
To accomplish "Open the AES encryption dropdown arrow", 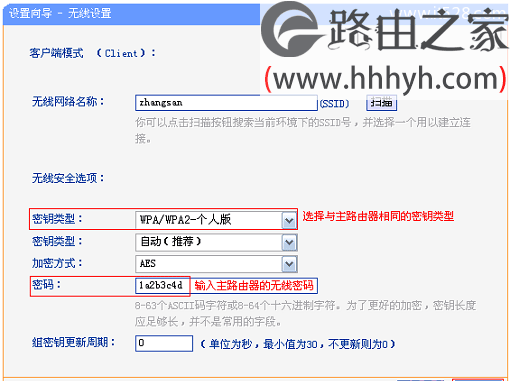I will pyautogui.click(x=289, y=264).
